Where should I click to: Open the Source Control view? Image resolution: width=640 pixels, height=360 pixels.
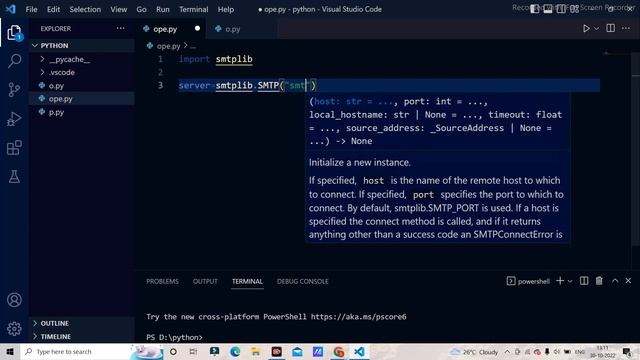click(14, 90)
